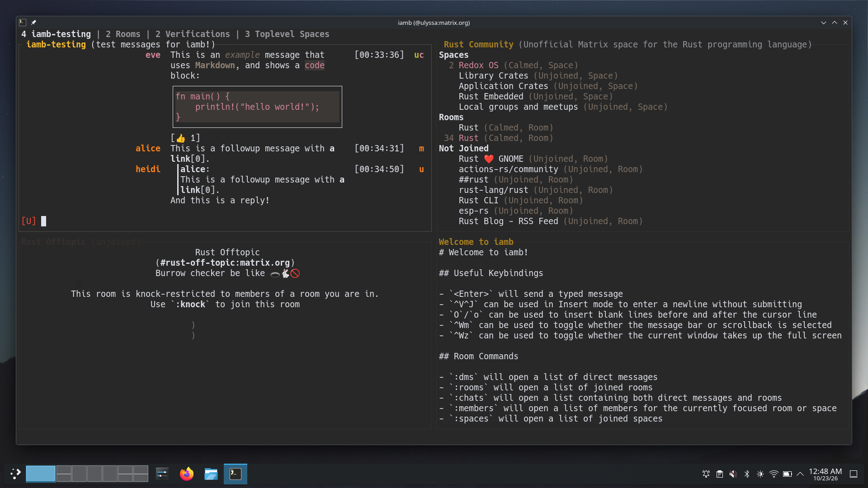Open the '3 Toplevel Spaces' tab

point(287,34)
